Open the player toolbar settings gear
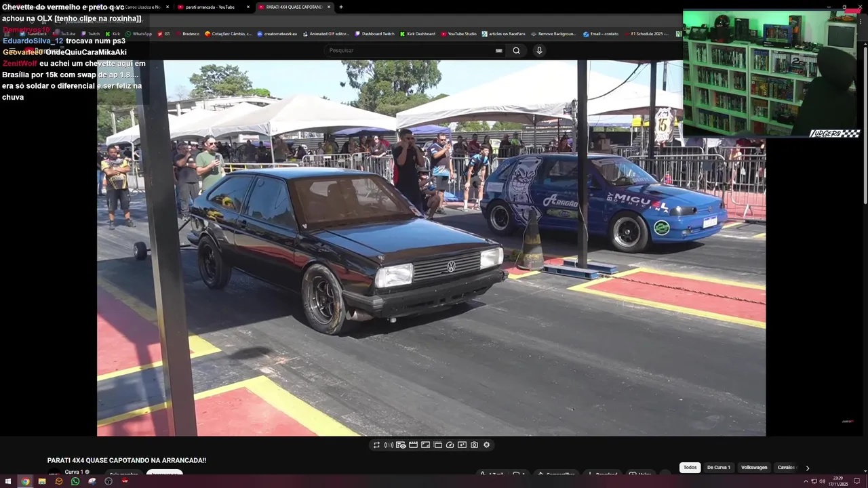 (x=486, y=445)
